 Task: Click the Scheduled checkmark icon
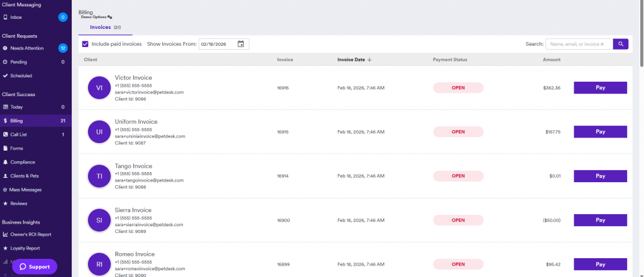click(5, 75)
